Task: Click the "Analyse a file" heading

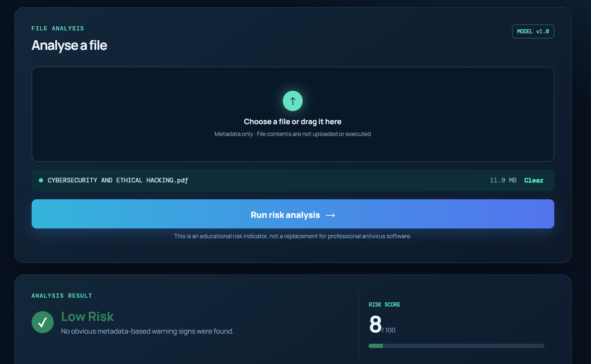Action: pos(69,45)
